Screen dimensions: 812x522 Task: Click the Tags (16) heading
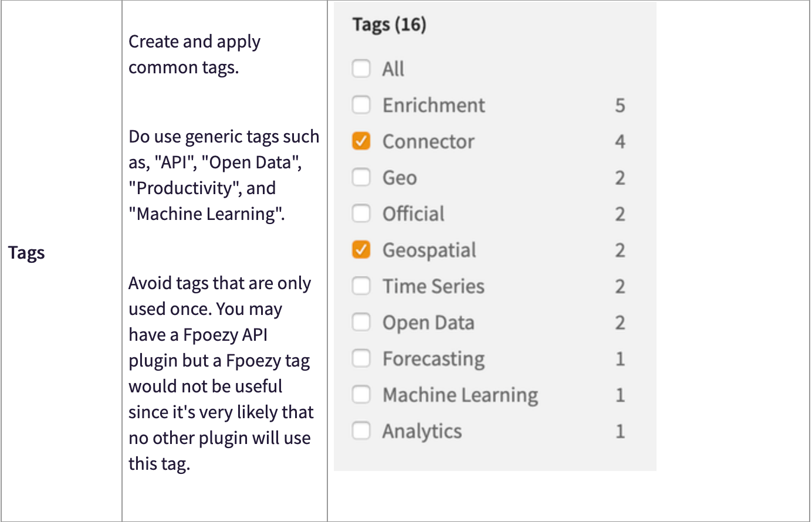(x=389, y=25)
